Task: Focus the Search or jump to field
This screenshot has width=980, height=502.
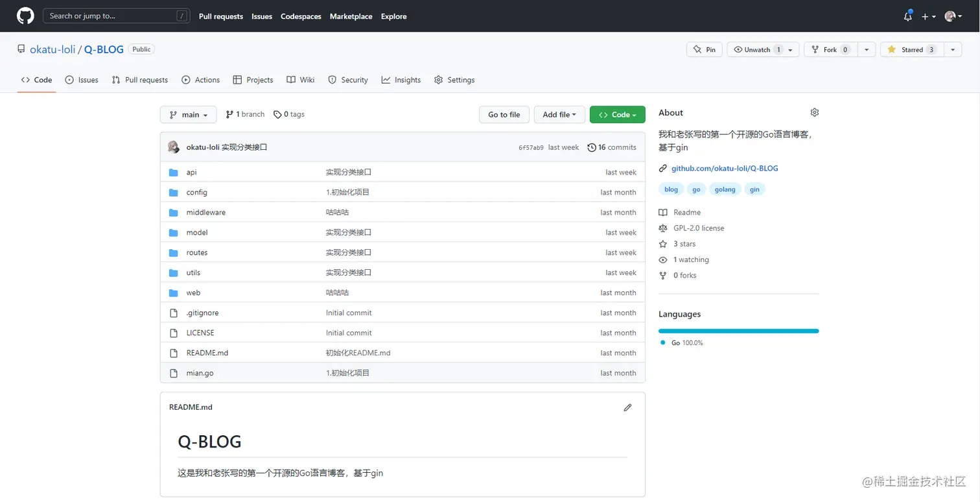Action: 117,16
